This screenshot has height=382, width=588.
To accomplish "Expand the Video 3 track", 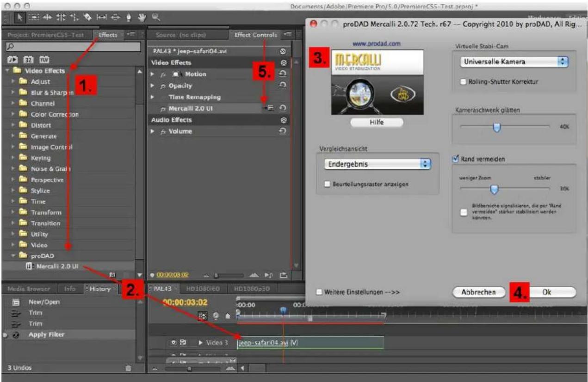I will pyautogui.click(x=201, y=343).
